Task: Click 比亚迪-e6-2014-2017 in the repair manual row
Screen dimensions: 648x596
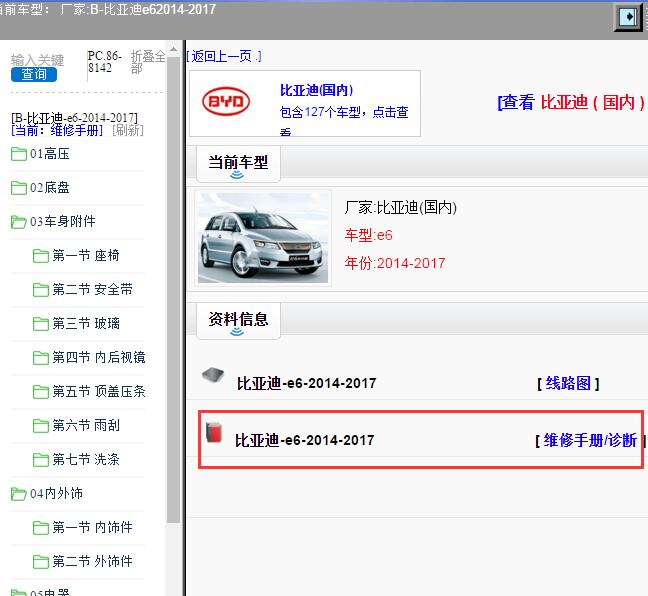Action: (305, 440)
